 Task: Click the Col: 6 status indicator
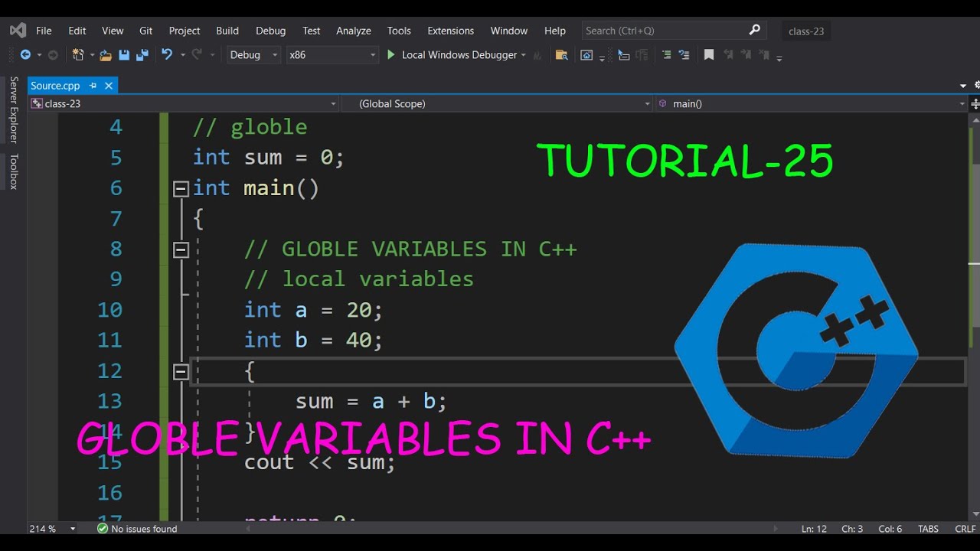(x=890, y=529)
